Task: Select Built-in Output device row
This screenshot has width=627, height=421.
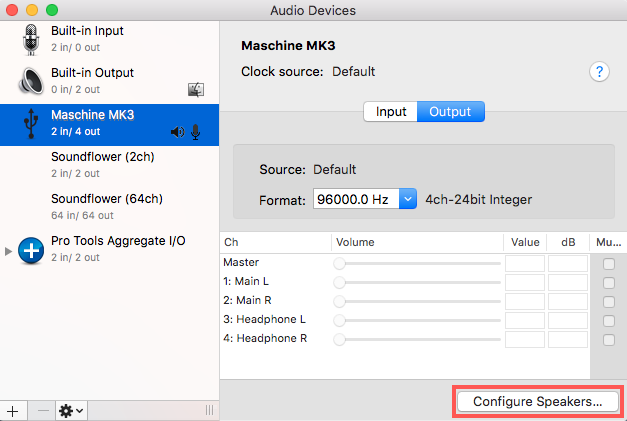Action: tap(110, 82)
